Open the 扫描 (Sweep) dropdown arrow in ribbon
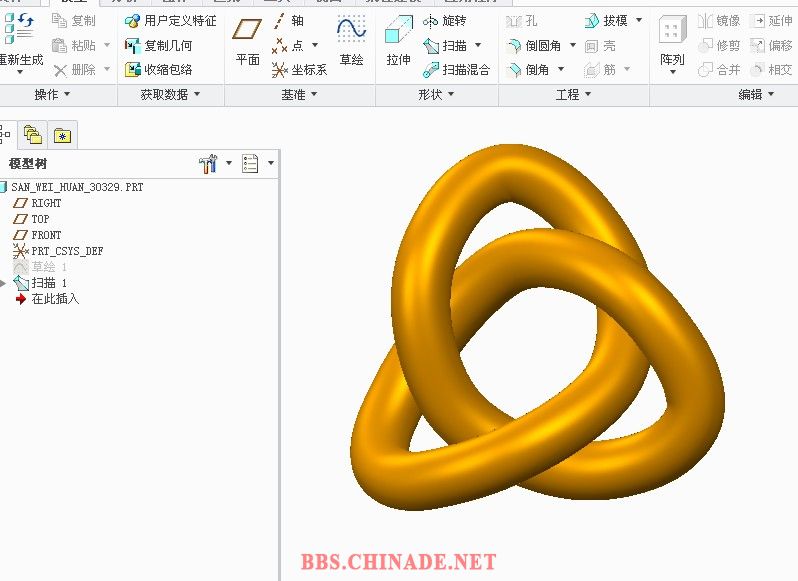798x581 pixels. [x=478, y=46]
